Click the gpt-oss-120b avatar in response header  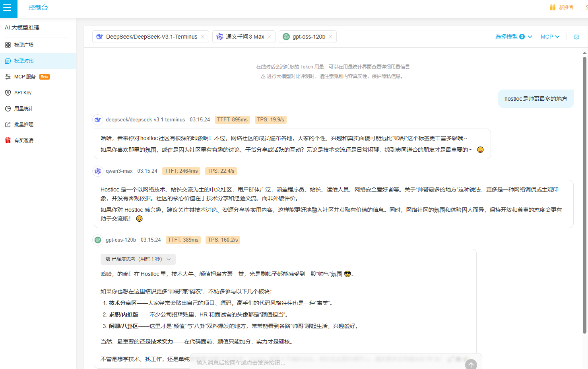98,240
